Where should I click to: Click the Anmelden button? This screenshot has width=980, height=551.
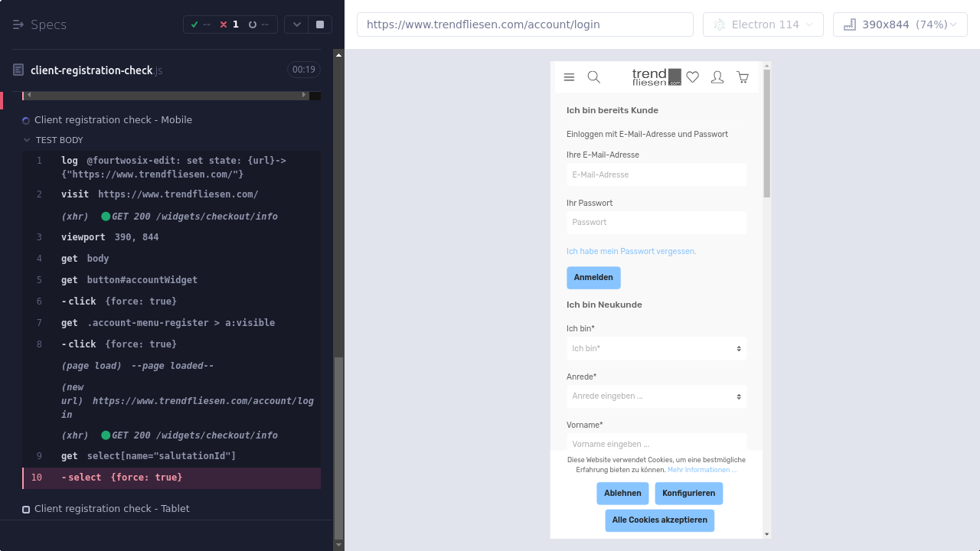(x=593, y=277)
